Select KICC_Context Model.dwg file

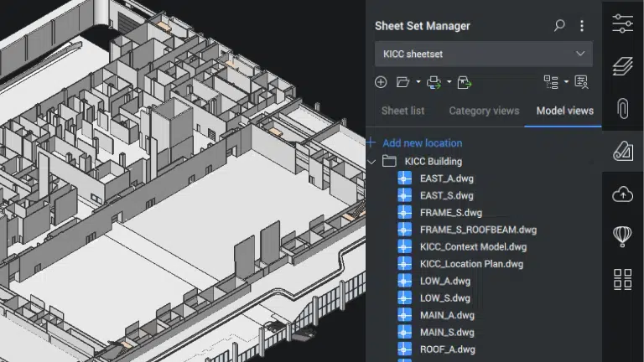473,247
